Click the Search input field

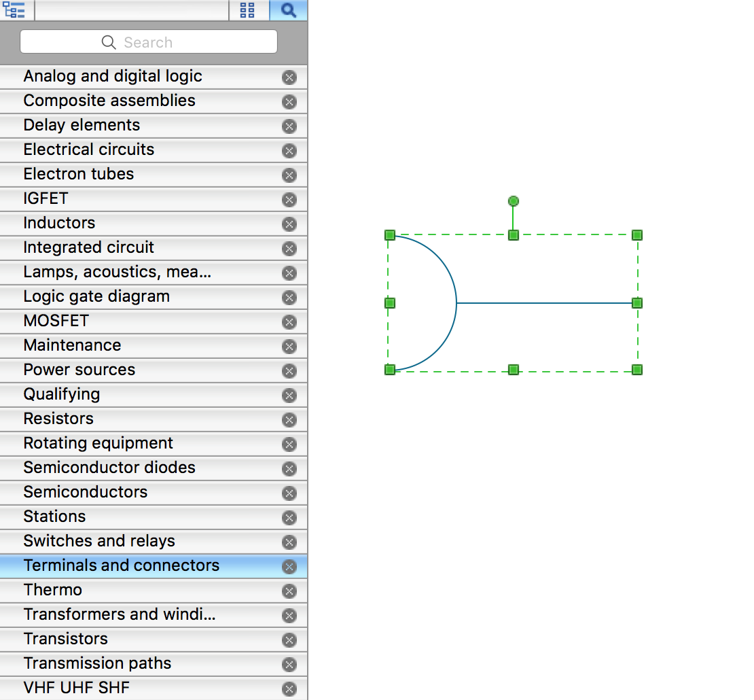coord(149,42)
